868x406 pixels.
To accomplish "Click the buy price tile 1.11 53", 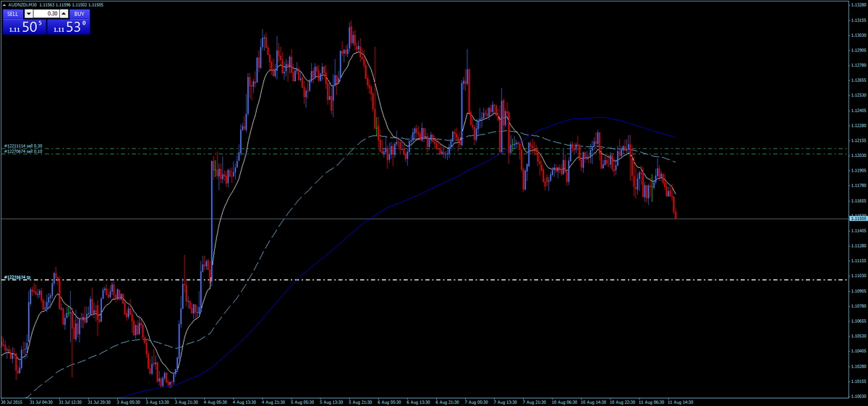I will [68, 28].
